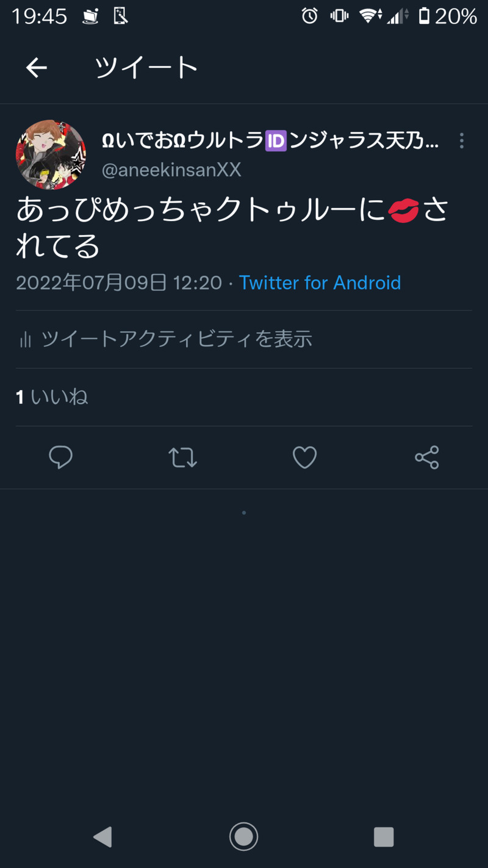Tap the back arrow icon

(37, 68)
